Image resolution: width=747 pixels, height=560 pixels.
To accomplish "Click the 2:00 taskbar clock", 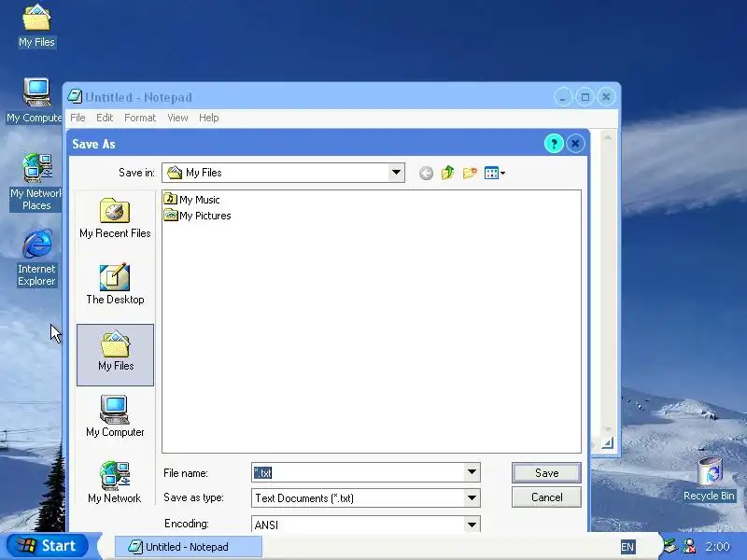I will pos(717,546).
